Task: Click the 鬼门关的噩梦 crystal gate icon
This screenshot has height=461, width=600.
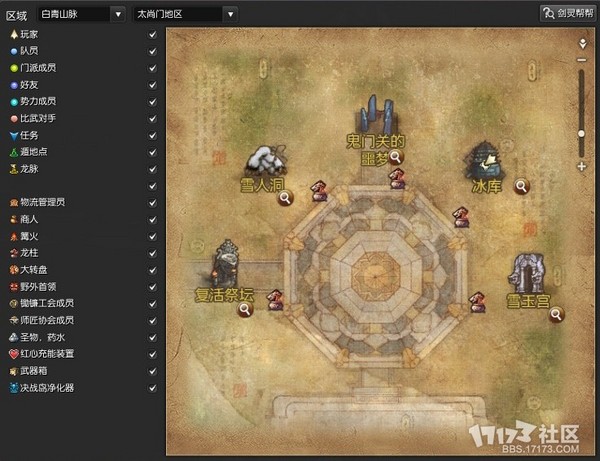Action: click(x=377, y=114)
